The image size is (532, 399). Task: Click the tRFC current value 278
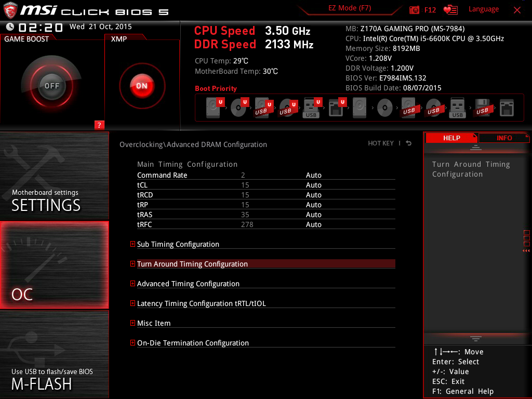pyautogui.click(x=247, y=224)
